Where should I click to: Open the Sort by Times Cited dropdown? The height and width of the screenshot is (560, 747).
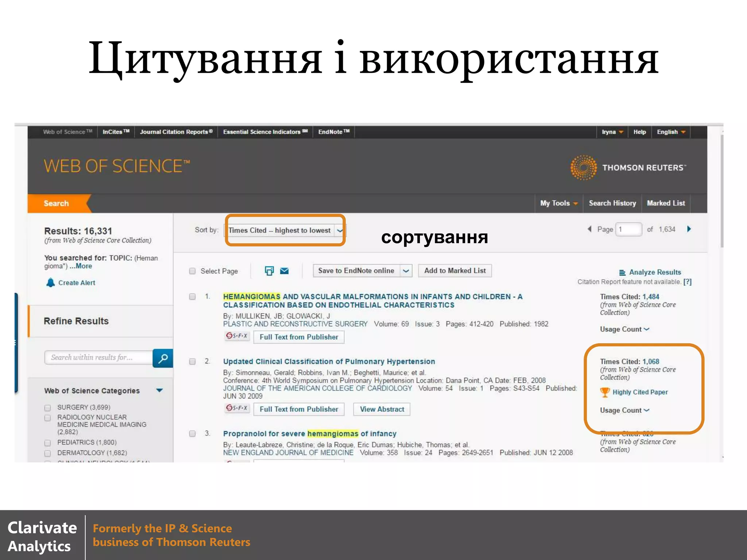point(285,230)
